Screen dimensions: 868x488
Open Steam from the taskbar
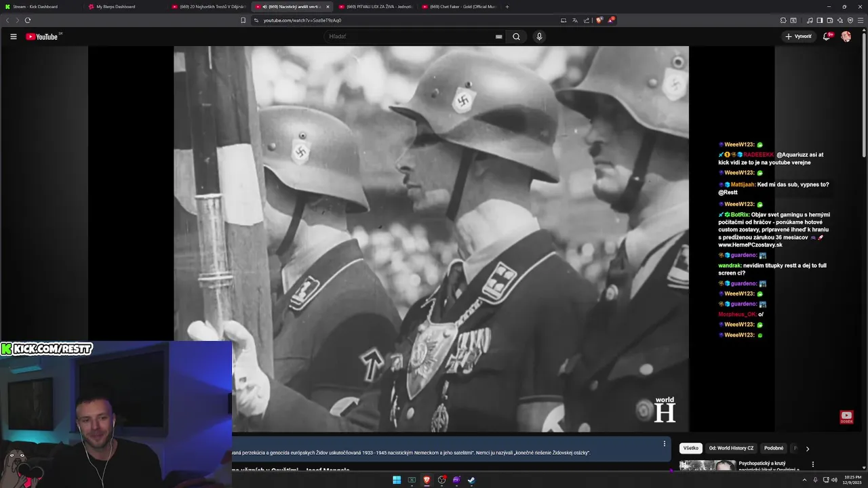[x=471, y=480]
